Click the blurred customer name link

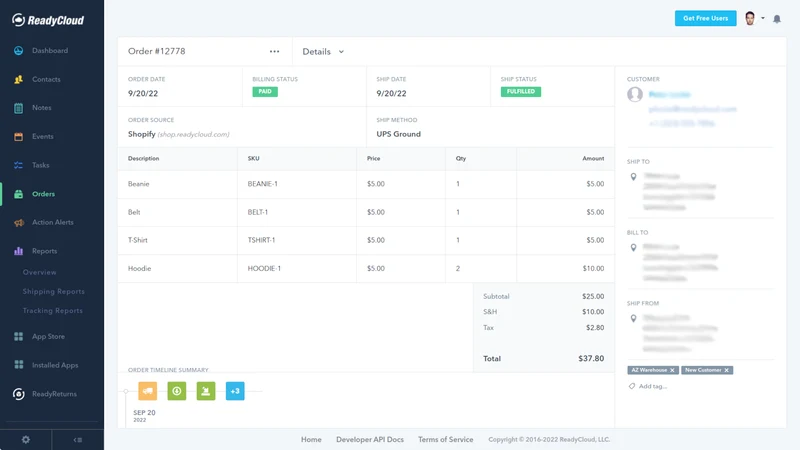(x=669, y=94)
